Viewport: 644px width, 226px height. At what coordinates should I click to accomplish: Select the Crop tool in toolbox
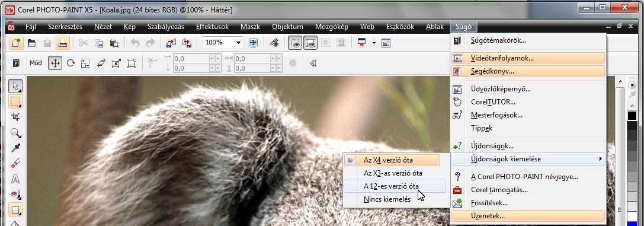15,117
